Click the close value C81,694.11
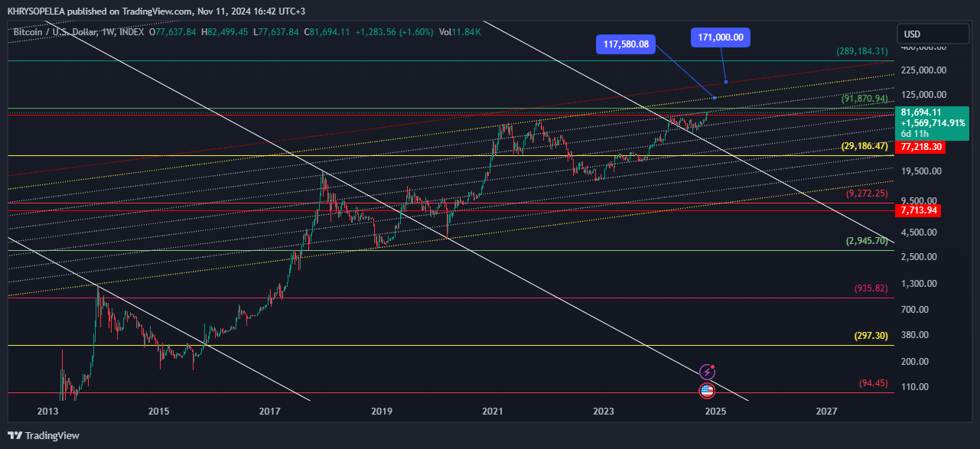 click(x=327, y=32)
